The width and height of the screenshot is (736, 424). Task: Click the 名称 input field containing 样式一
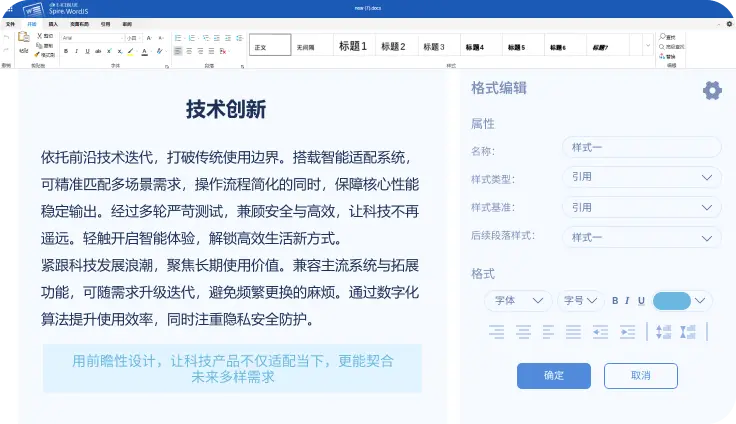tap(642, 147)
